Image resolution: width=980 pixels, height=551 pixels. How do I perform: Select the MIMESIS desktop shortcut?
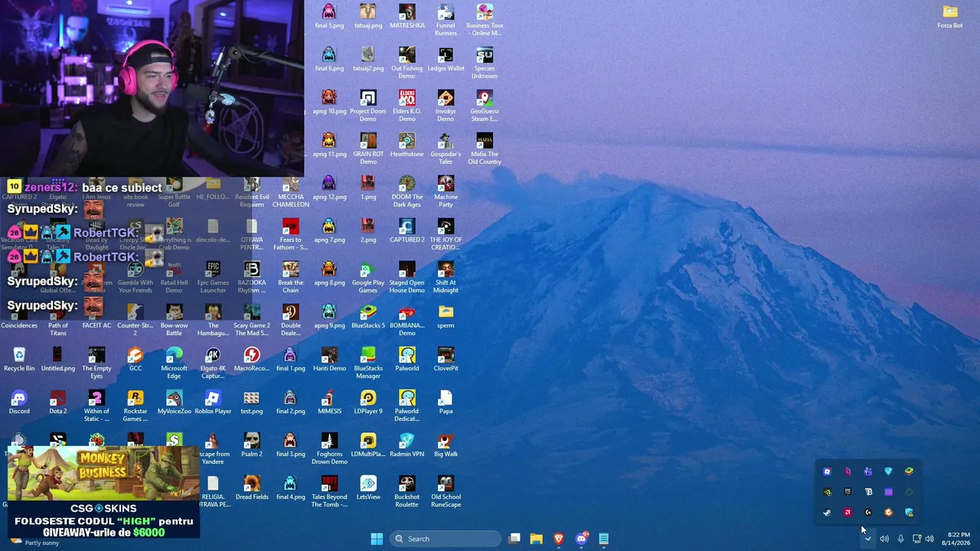click(x=329, y=403)
